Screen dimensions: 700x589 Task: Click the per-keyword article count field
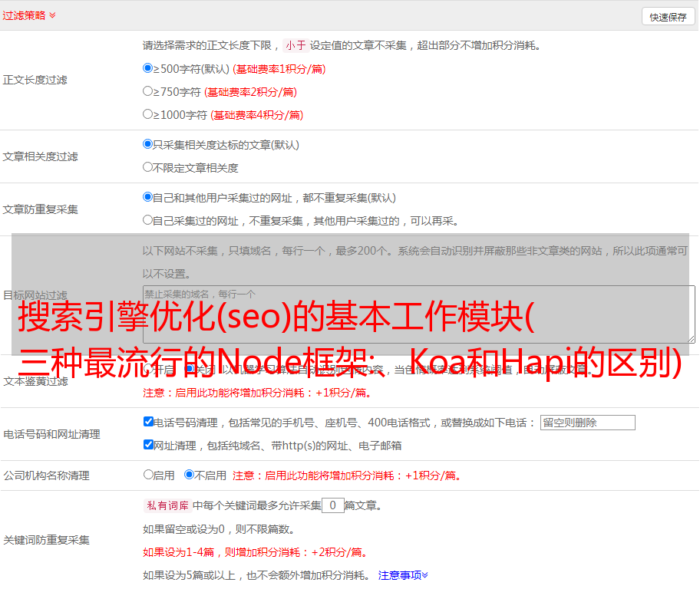(332, 505)
